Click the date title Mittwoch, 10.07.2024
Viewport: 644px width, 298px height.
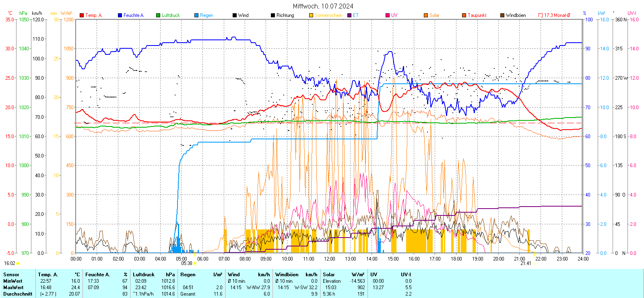[x=323, y=6]
